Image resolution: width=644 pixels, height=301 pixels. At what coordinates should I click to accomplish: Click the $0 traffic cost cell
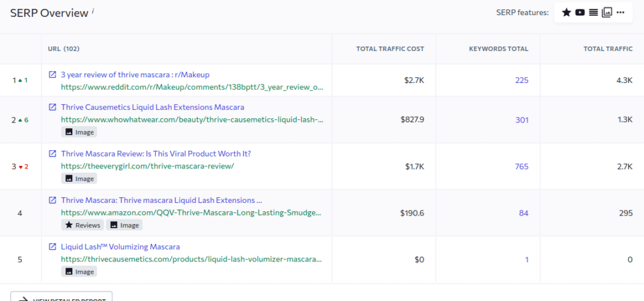pos(419,260)
